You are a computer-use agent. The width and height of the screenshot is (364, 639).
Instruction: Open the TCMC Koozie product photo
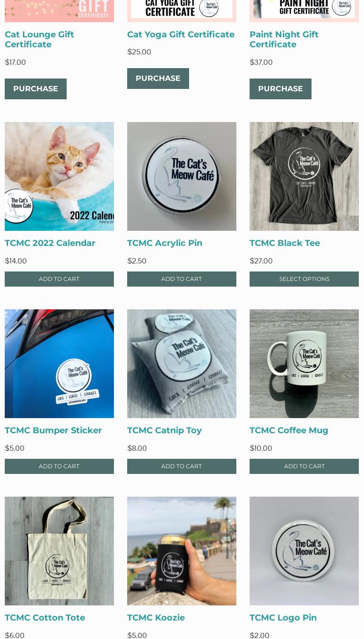(182, 551)
